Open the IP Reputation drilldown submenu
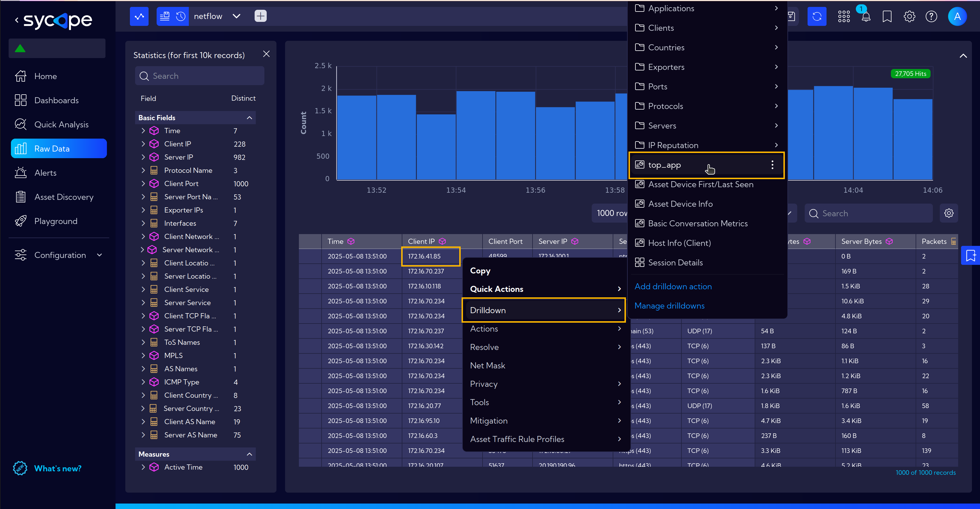The image size is (980, 509). 707,146
